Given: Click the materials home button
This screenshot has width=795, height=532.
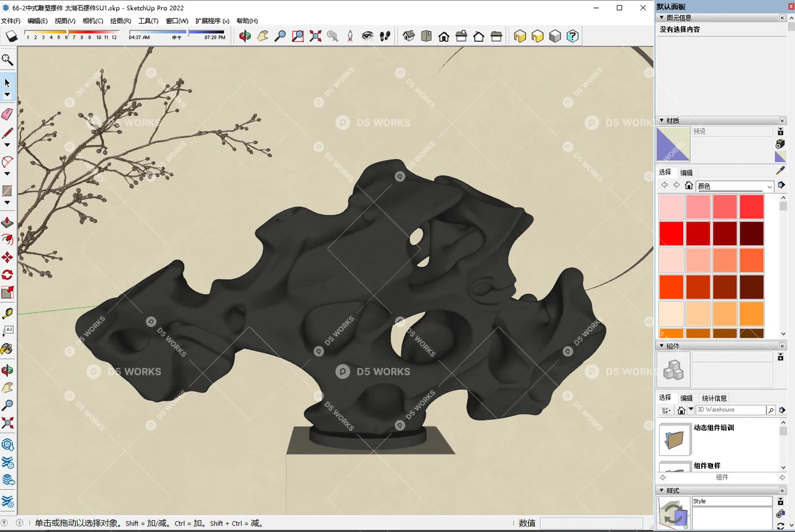Looking at the screenshot, I should click(x=689, y=185).
